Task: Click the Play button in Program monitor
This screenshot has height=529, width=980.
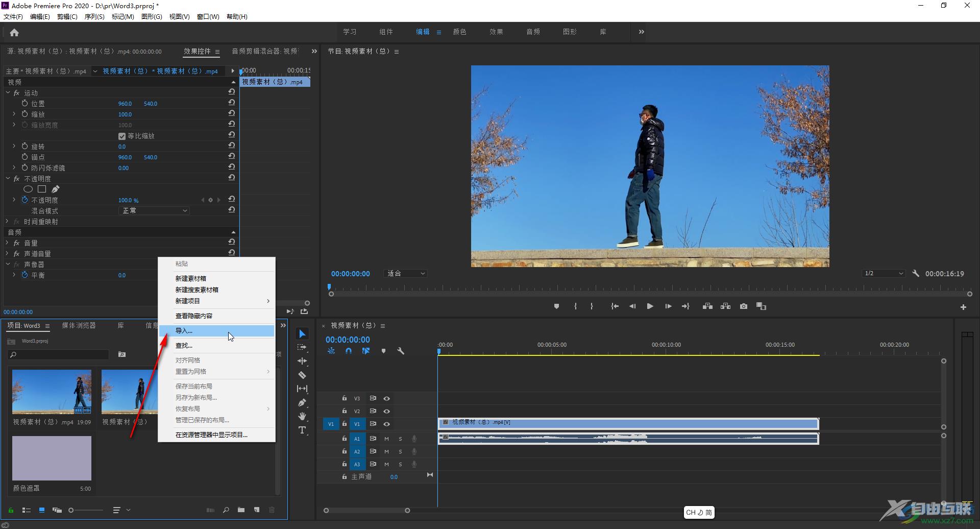Action: (650, 306)
